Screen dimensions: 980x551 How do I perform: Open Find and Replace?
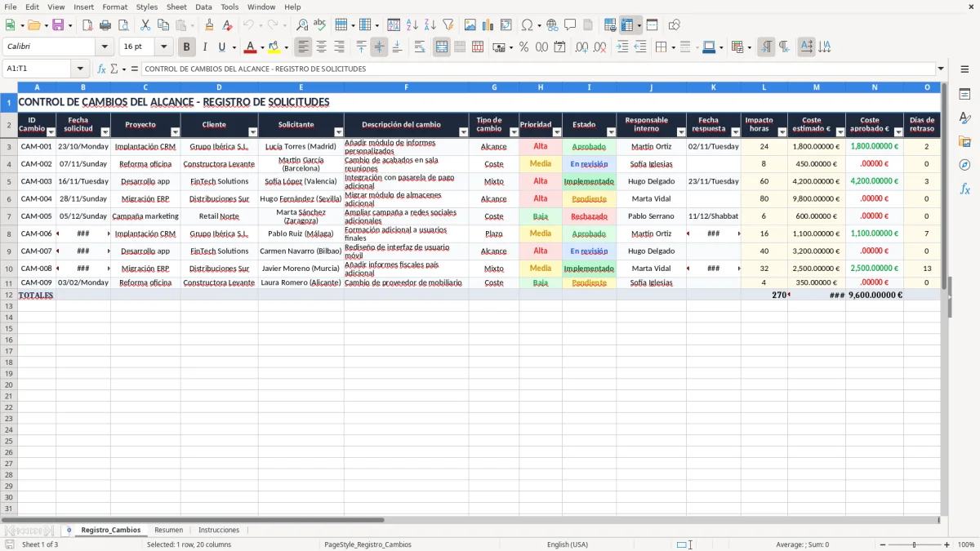[302, 25]
